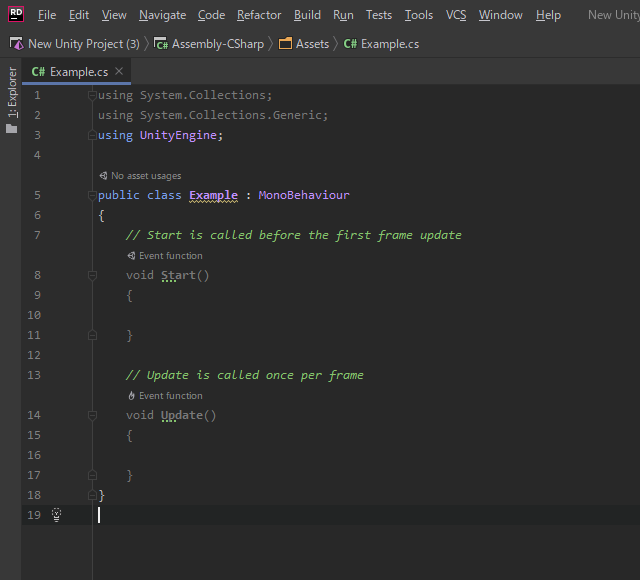This screenshot has height=580, width=640.
Task: Open the Tools menu
Action: click(x=419, y=15)
